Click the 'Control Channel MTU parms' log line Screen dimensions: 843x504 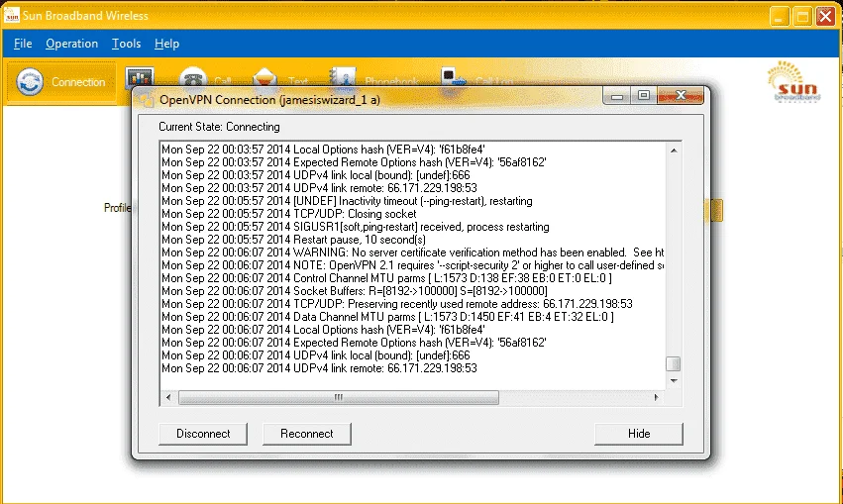pos(386,278)
